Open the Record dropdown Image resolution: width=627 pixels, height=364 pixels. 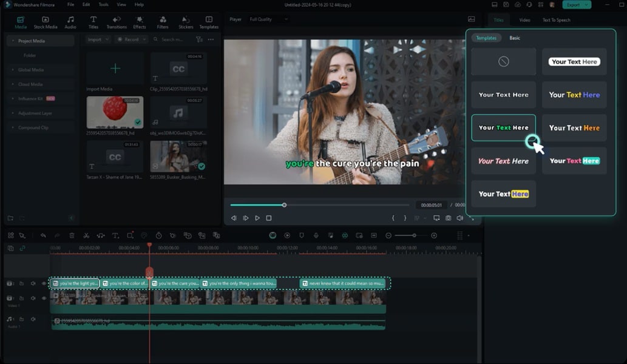[131, 39]
